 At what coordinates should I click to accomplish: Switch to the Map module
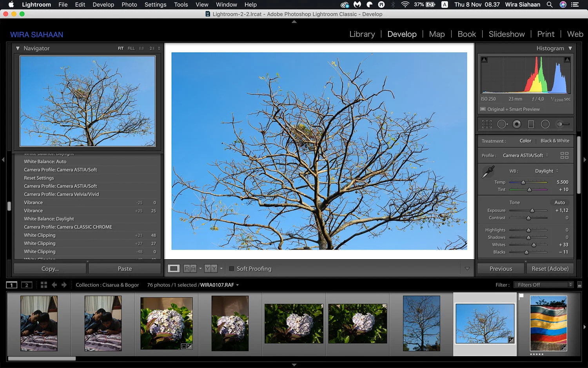pyautogui.click(x=437, y=34)
